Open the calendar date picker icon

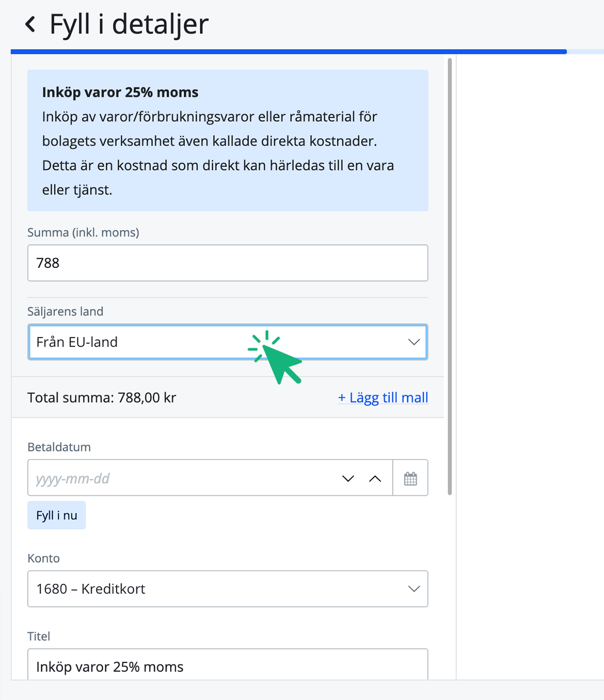coord(410,478)
